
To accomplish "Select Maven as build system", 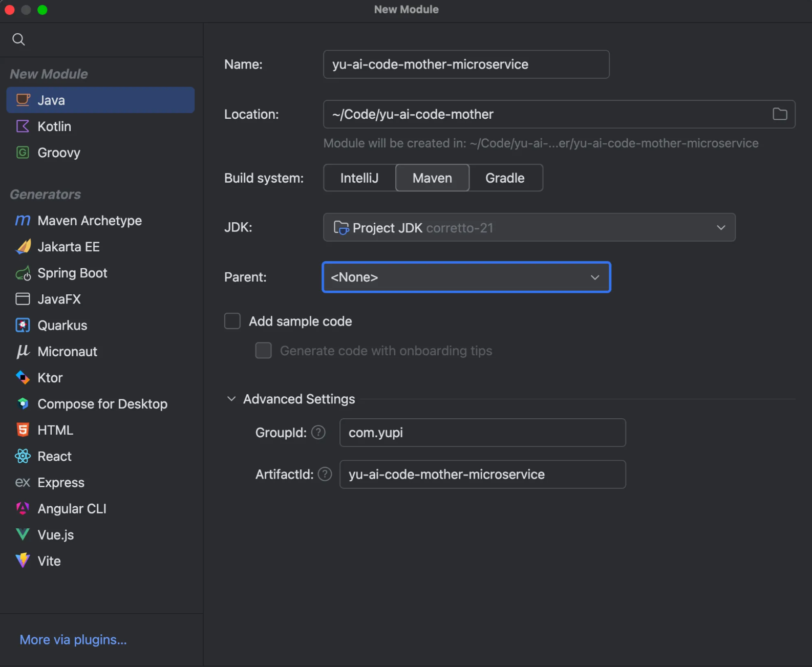I will coord(432,178).
